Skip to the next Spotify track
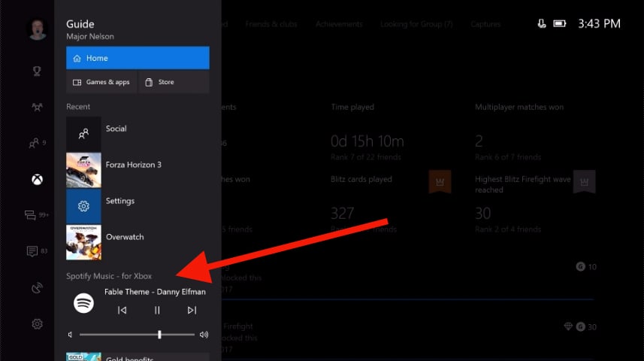This screenshot has width=644, height=361. click(x=192, y=310)
